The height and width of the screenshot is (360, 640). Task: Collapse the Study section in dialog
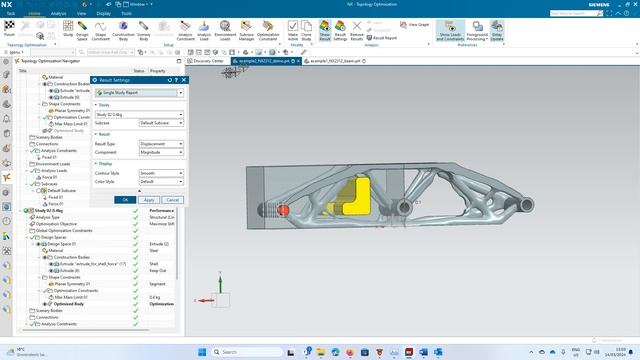[96, 105]
